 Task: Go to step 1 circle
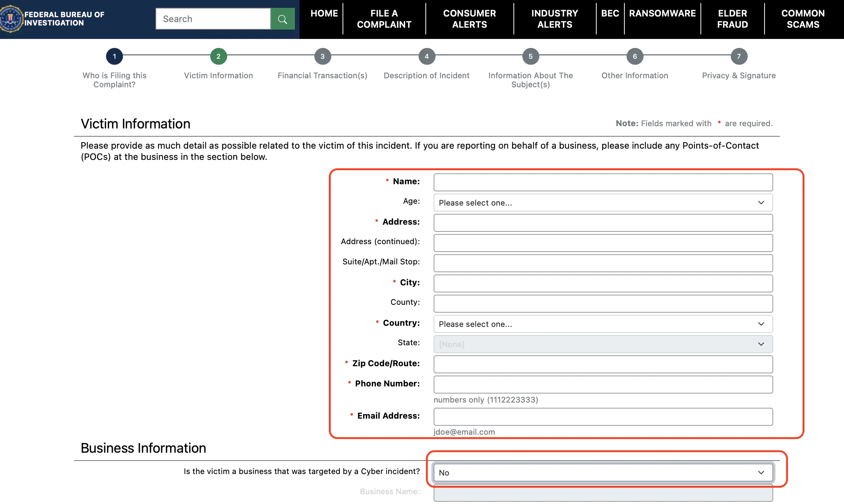click(x=114, y=57)
